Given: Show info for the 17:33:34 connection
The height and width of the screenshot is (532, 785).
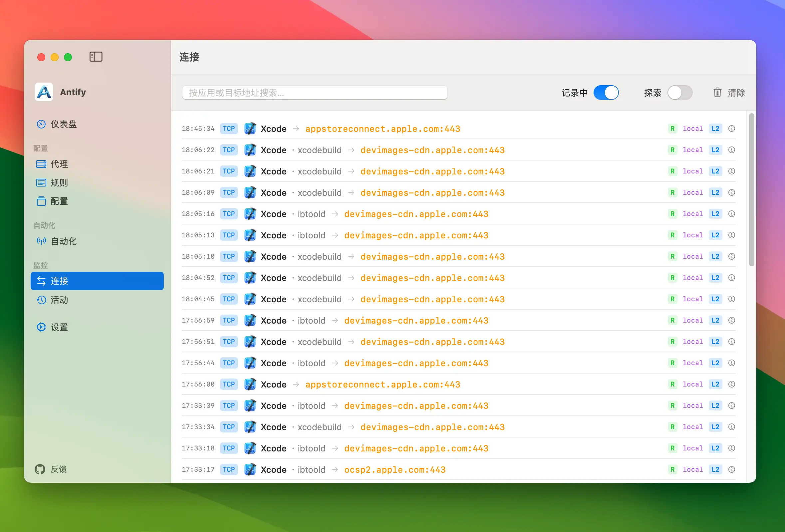Looking at the screenshot, I should (x=732, y=426).
